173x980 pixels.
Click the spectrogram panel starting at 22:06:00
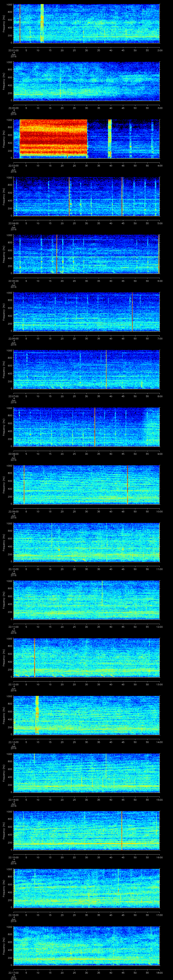[x=86, y=312]
